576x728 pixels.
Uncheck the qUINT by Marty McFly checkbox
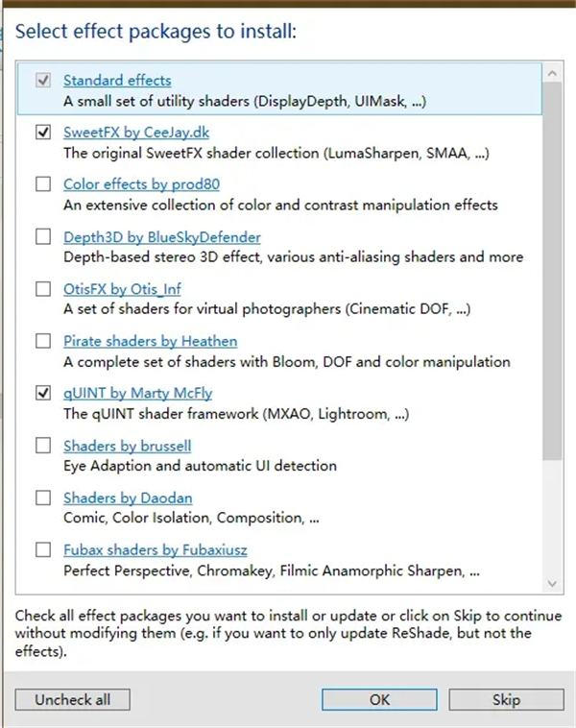(43, 393)
